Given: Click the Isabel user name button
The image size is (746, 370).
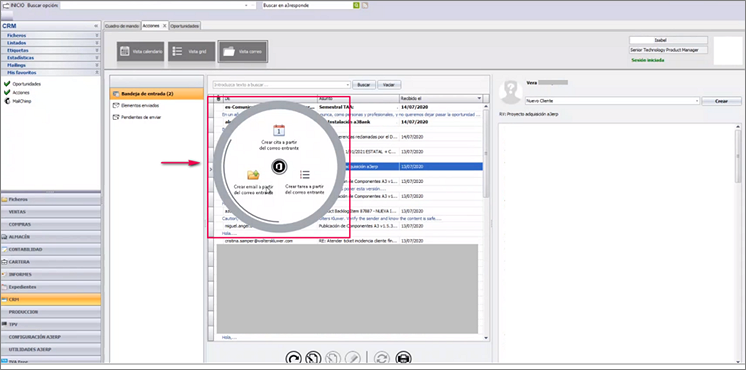Looking at the screenshot, I should click(x=668, y=40).
